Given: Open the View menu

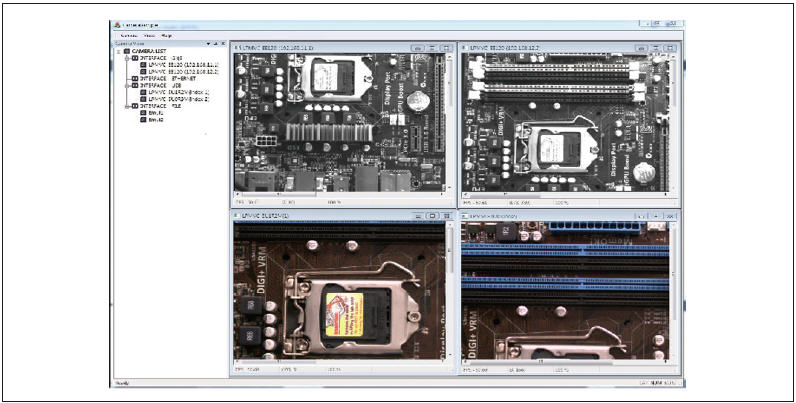Looking at the screenshot, I should click(148, 35).
